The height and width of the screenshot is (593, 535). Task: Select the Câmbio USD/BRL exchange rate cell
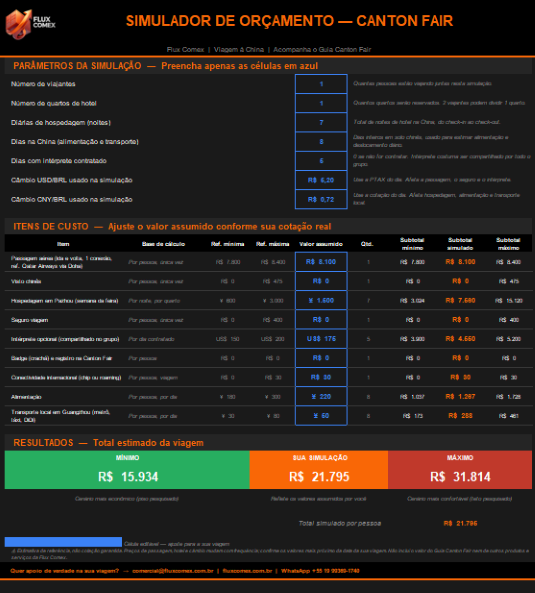(321, 180)
